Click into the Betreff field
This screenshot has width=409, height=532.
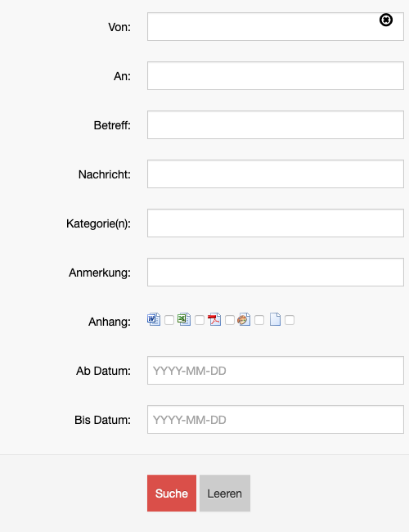pos(276,125)
